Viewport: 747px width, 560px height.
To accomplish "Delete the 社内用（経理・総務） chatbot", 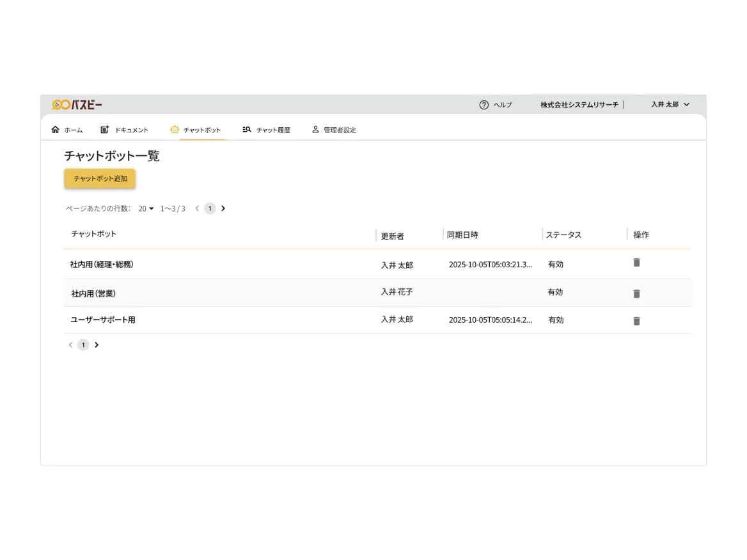I will pyautogui.click(x=636, y=263).
